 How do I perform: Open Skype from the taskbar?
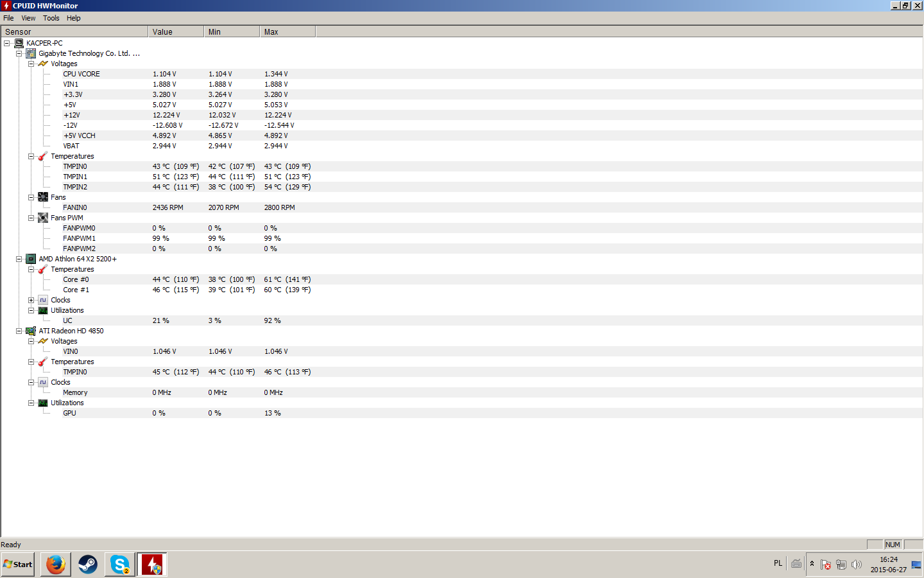[x=120, y=565]
